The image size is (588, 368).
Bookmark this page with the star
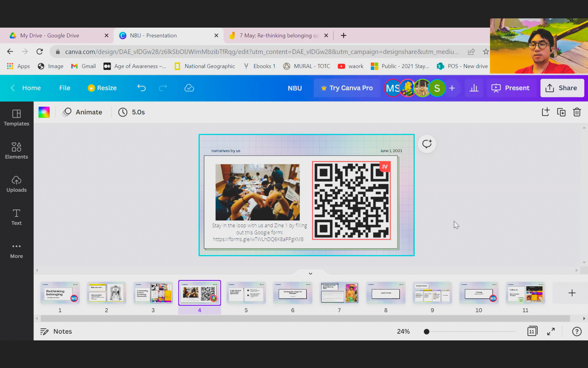click(x=486, y=52)
